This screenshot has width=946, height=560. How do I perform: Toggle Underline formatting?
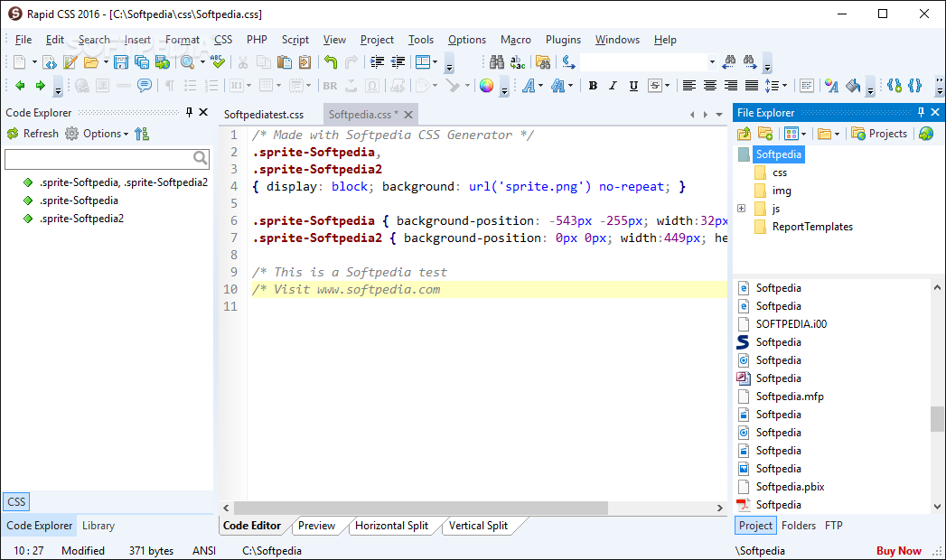pyautogui.click(x=633, y=86)
